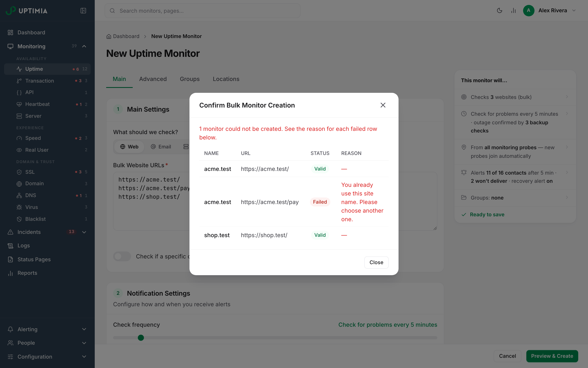Select the Main tab

tap(119, 79)
